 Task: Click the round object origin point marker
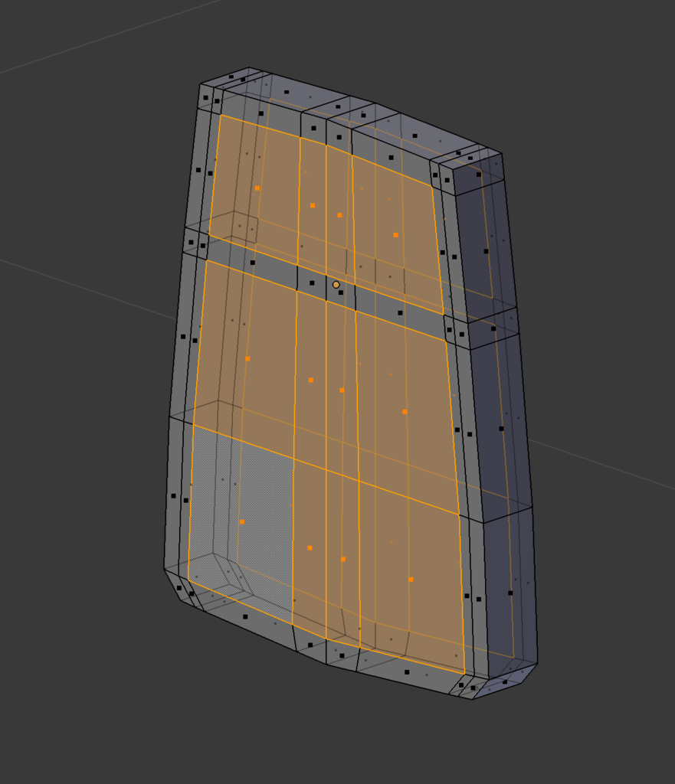pos(336,285)
